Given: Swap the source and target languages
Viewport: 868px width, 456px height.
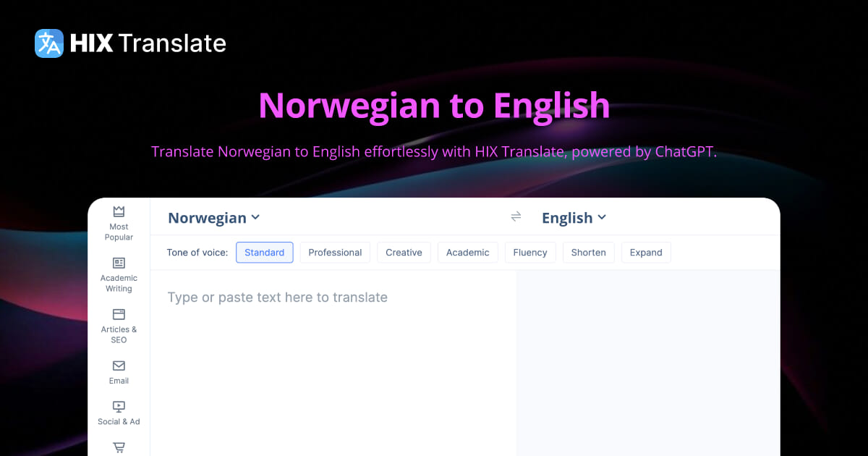Looking at the screenshot, I should click(516, 217).
